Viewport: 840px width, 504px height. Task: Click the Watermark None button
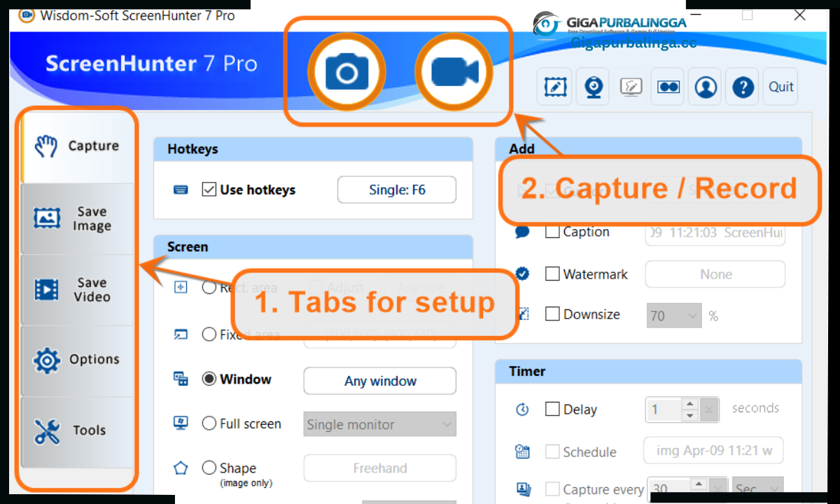coord(715,274)
